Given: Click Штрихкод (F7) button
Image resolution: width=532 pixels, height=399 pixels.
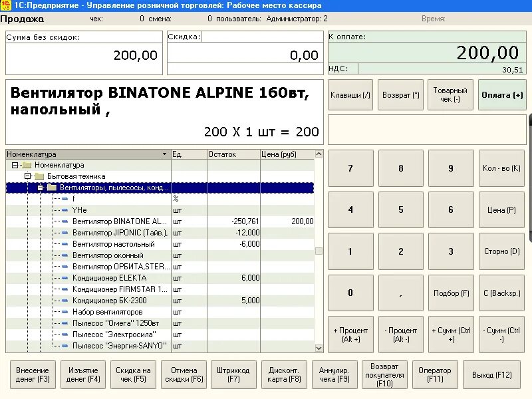Looking at the screenshot, I should pos(233,375).
